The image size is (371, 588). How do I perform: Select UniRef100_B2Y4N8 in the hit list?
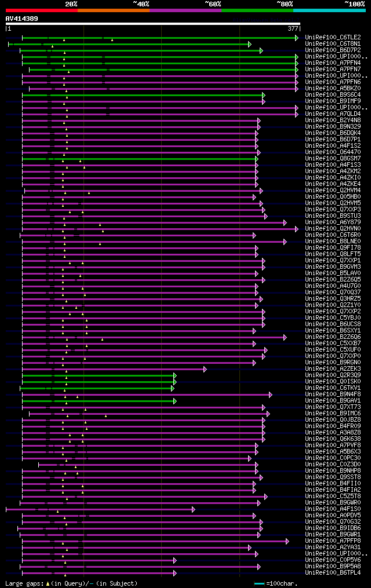(x=333, y=120)
